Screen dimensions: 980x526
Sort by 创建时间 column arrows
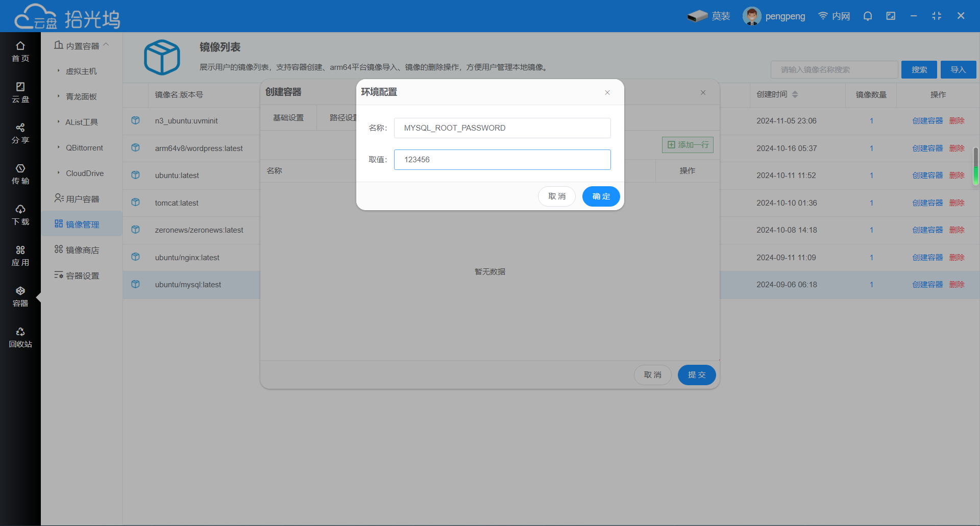pyautogui.click(x=795, y=94)
